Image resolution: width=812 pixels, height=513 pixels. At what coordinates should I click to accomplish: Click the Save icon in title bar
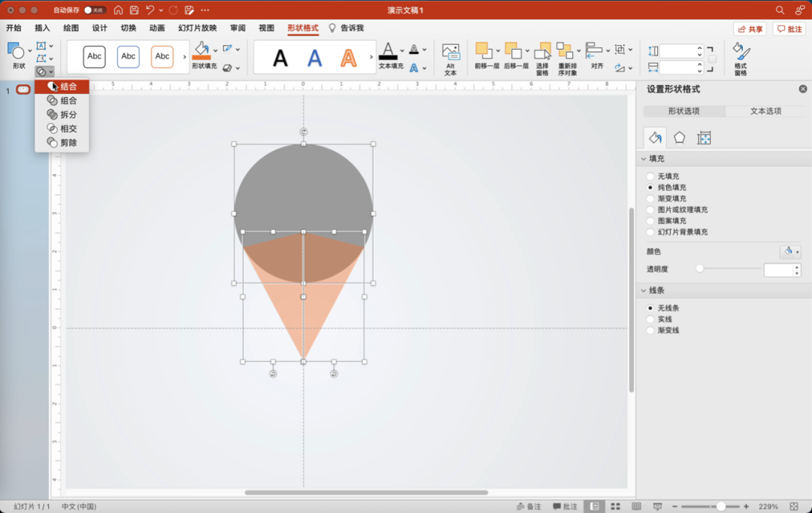point(134,10)
